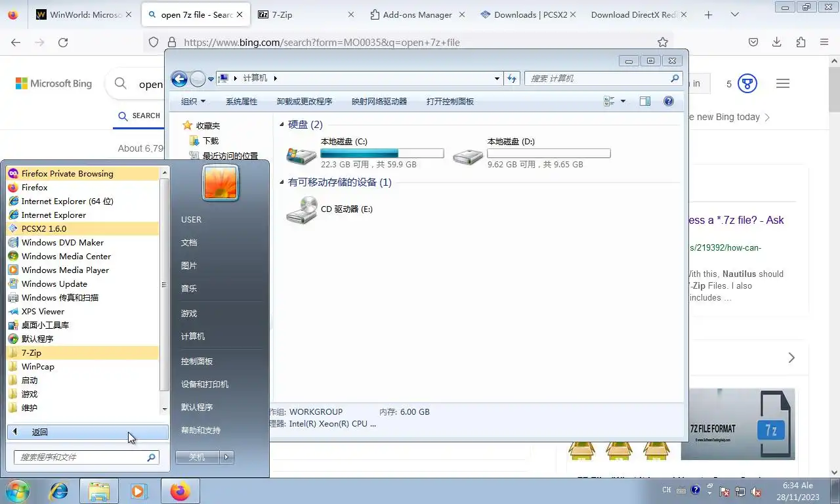Open 计算机 from Start menu right pane
This screenshot has width=840, height=504.
point(220,336)
